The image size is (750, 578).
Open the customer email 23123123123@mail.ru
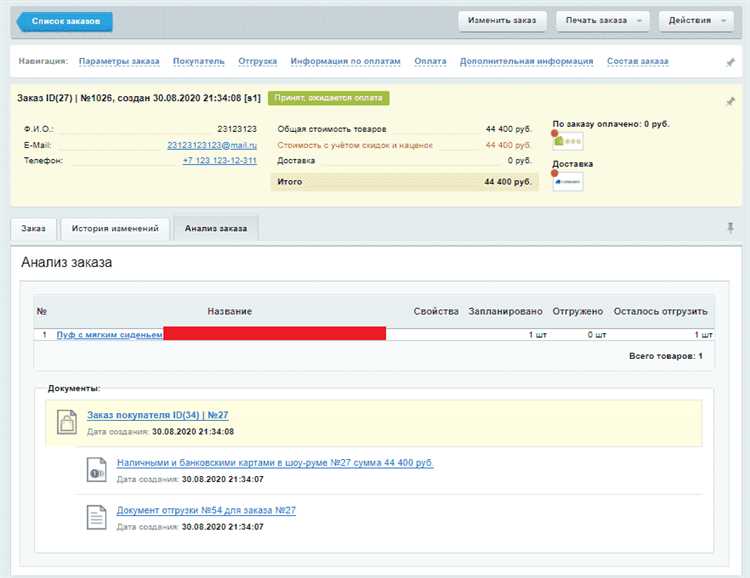[x=212, y=145]
